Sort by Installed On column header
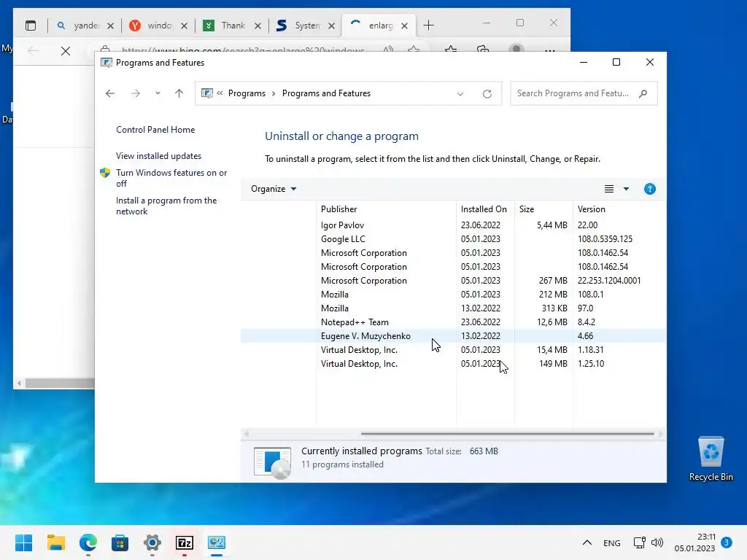 coord(485,209)
